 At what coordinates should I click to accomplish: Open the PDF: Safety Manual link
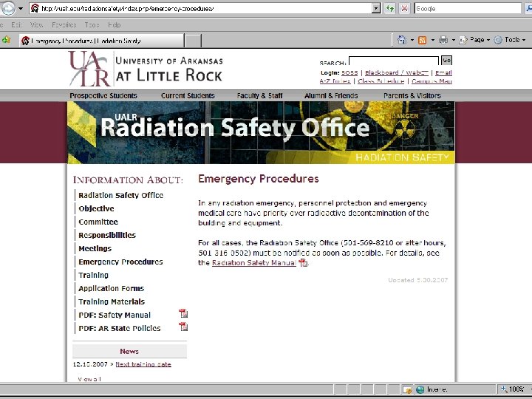click(115, 315)
